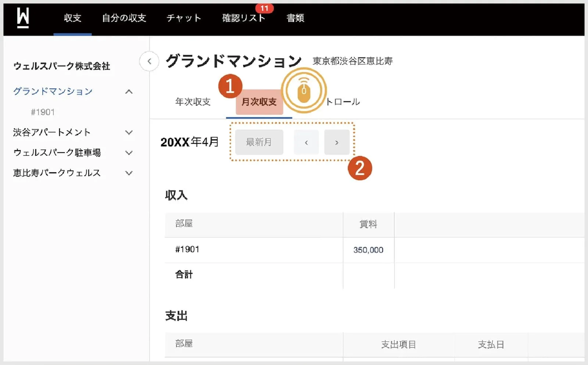Image resolution: width=588 pixels, height=365 pixels.
Task: Click the 350,000 rent value
Action: [368, 250]
